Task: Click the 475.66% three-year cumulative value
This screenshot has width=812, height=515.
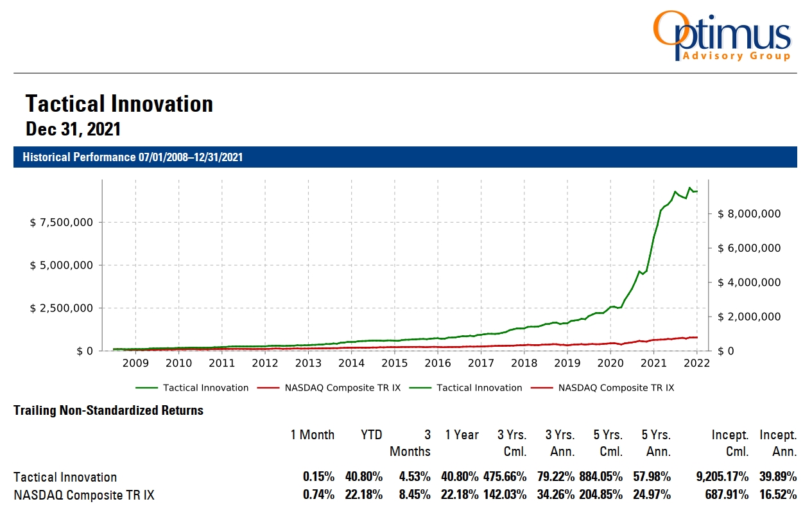Action: (x=505, y=477)
